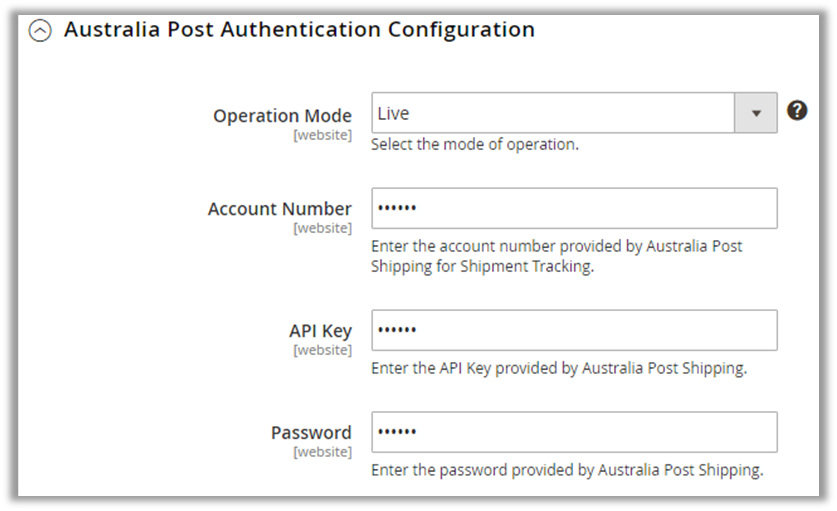Screen dimensions: 837x511
Task: Click the [website] scope tag under Account Number
Action: (x=322, y=228)
